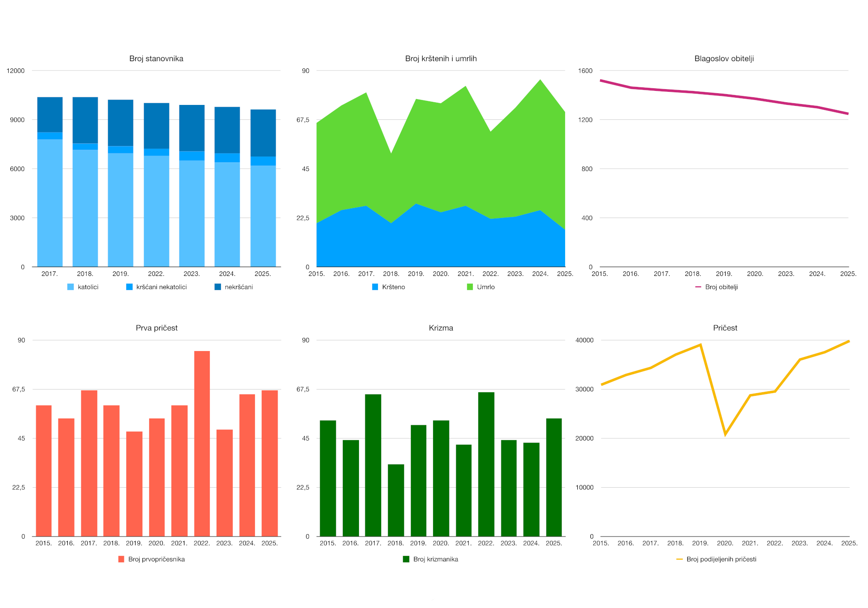Screen dimensions: 868x608
Task: Click the Kršteno legend swatch
Action: tap(375, 287)
